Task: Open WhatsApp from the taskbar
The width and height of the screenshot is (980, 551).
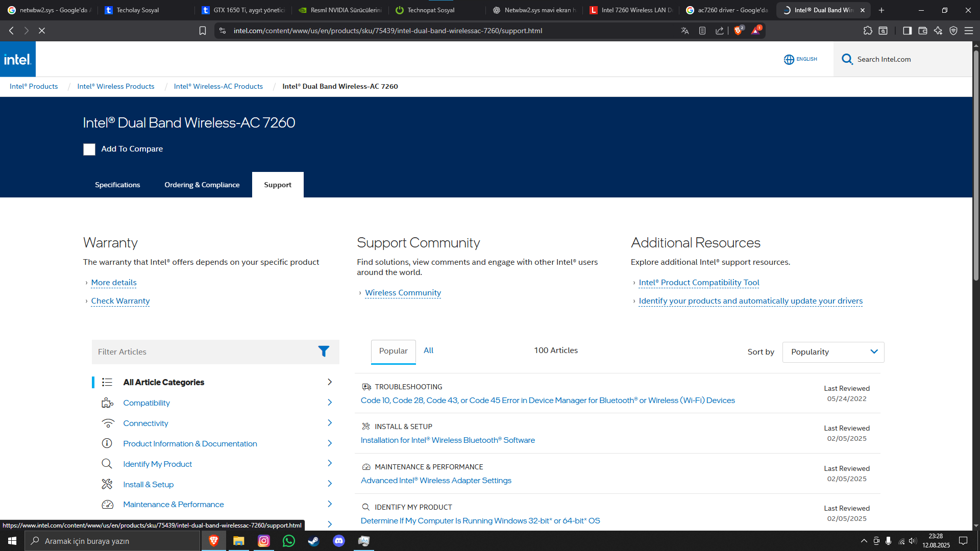Action: coord(289,541)
